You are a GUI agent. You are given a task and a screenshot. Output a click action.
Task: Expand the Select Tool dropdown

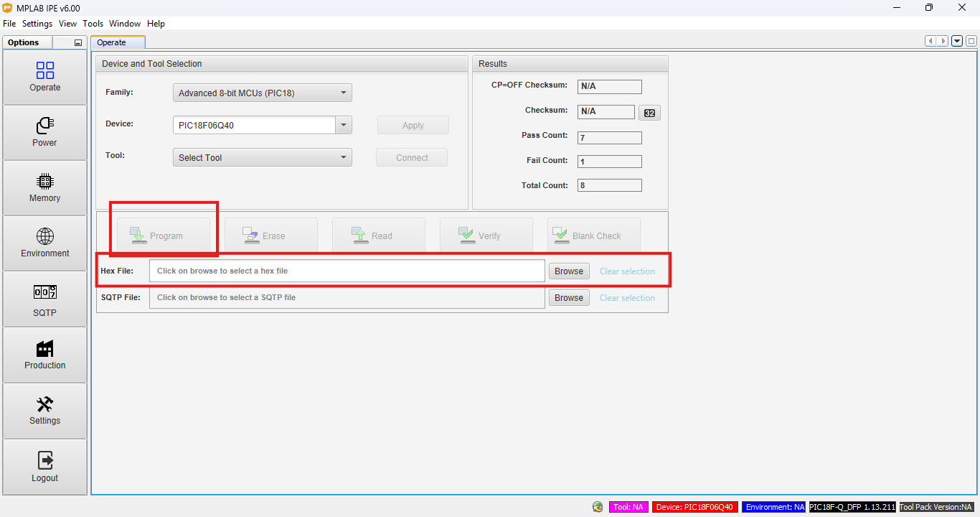(x=263, y=157)
